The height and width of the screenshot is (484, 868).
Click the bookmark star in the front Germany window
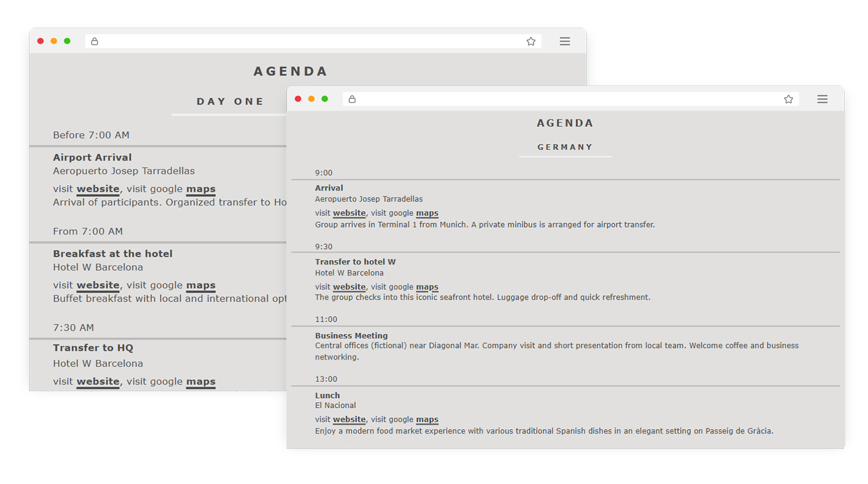789,99
